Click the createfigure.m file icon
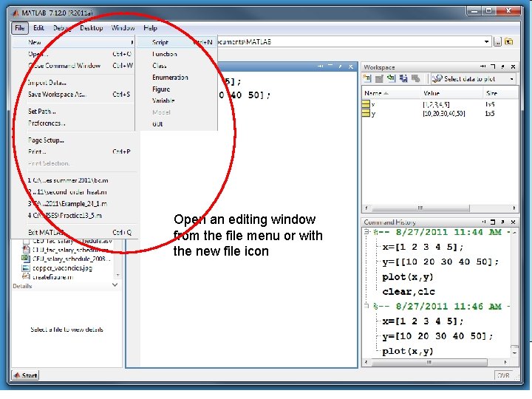The height and width of the screenshot is (399, 532). tap(26, 277)
